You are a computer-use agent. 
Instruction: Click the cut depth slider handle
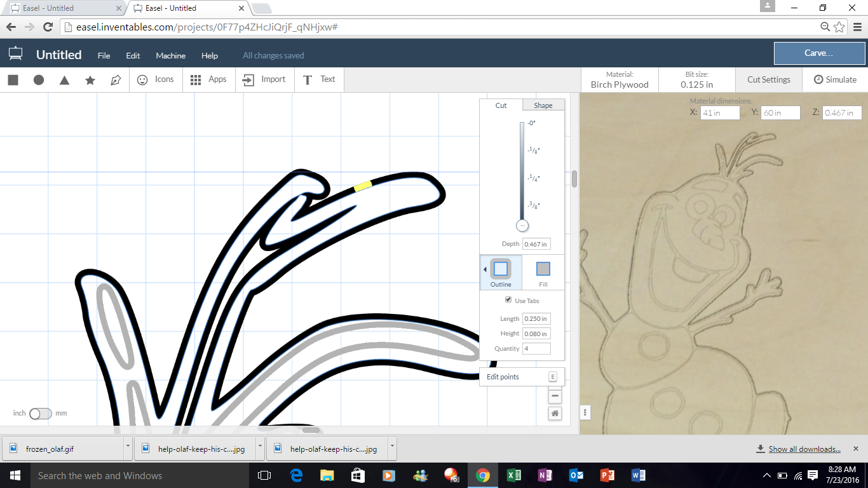click(x=522, y=226)
